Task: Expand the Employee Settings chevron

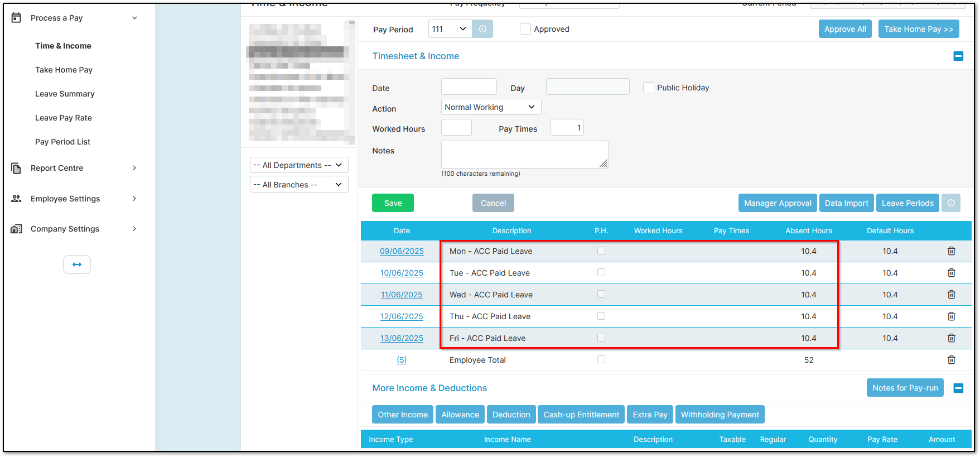Action: click(x=134, y=199)
